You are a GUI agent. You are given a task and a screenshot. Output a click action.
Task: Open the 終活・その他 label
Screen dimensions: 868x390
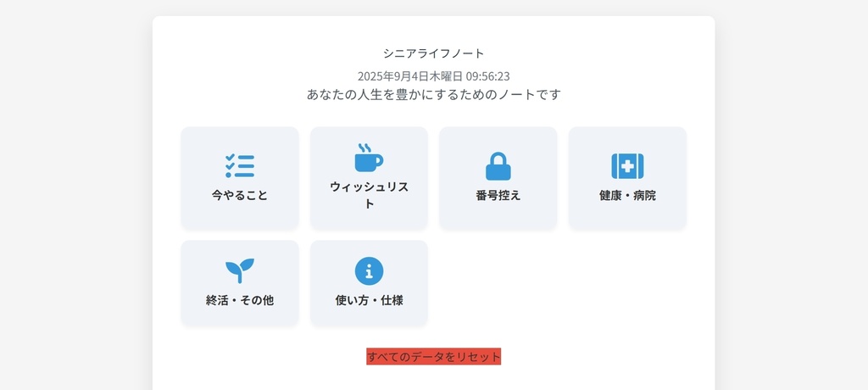[240, 300]
